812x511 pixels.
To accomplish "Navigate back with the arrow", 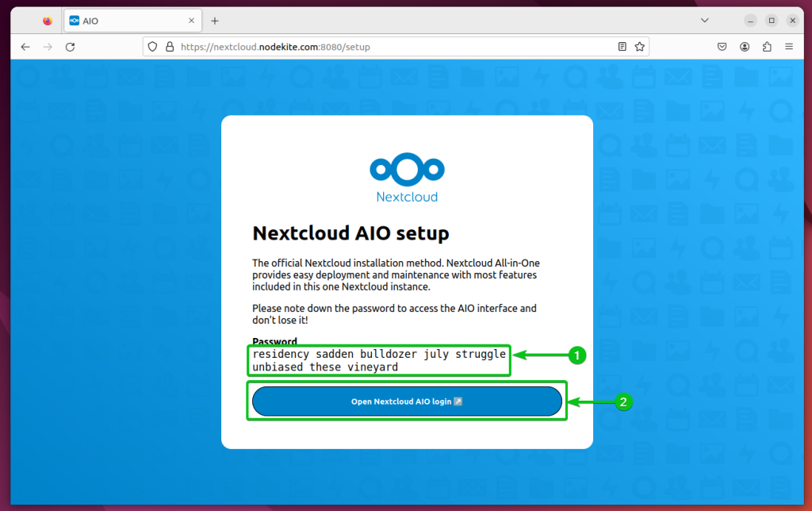I will [x=25, y=46].
